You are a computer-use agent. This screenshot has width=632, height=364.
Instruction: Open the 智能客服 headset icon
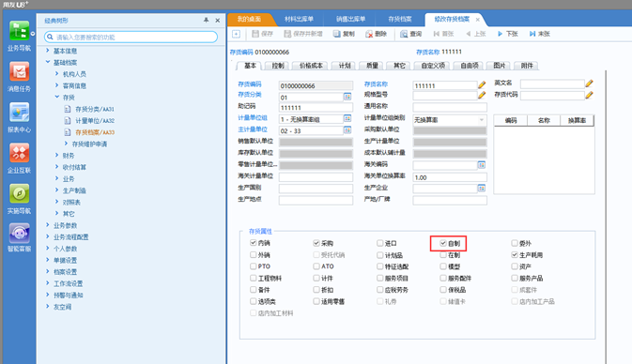pos(19,234)
